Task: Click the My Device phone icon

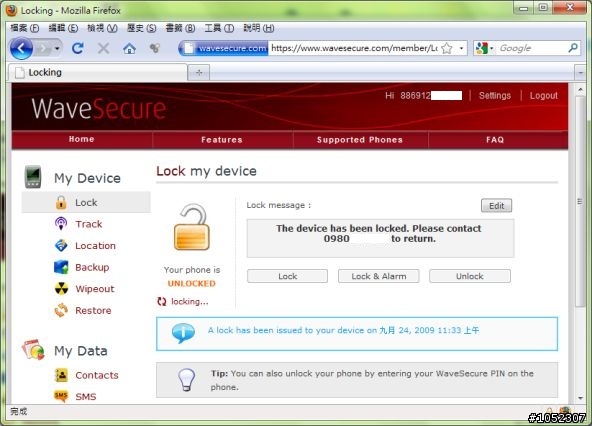Action: pos(33,177)
